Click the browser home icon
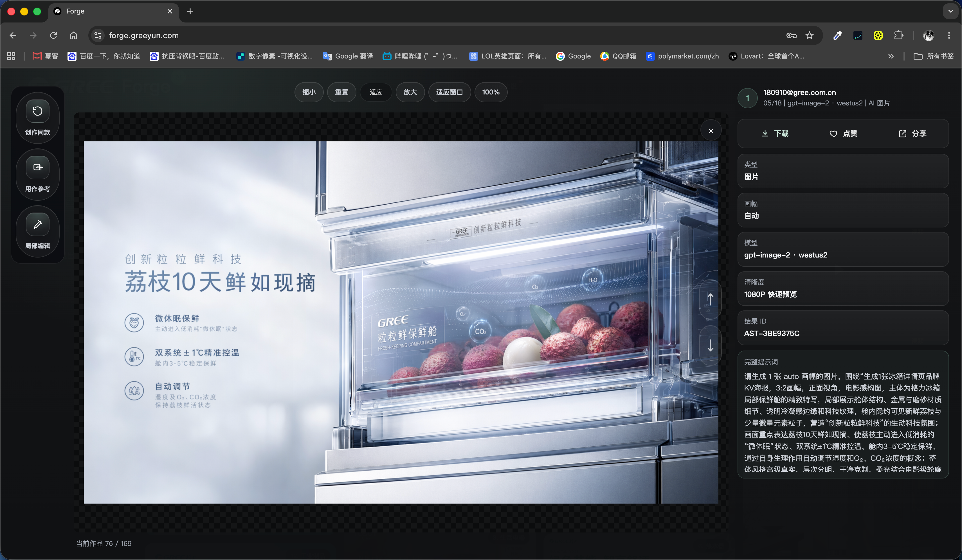 [74, 35]
